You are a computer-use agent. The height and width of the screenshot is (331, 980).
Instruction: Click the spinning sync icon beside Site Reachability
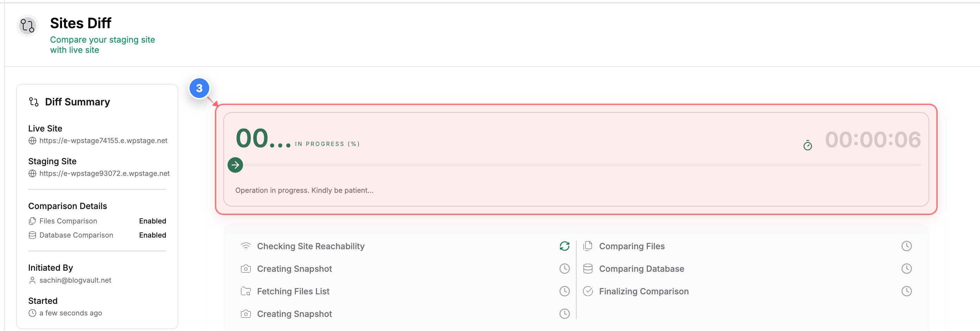(565, 246)
